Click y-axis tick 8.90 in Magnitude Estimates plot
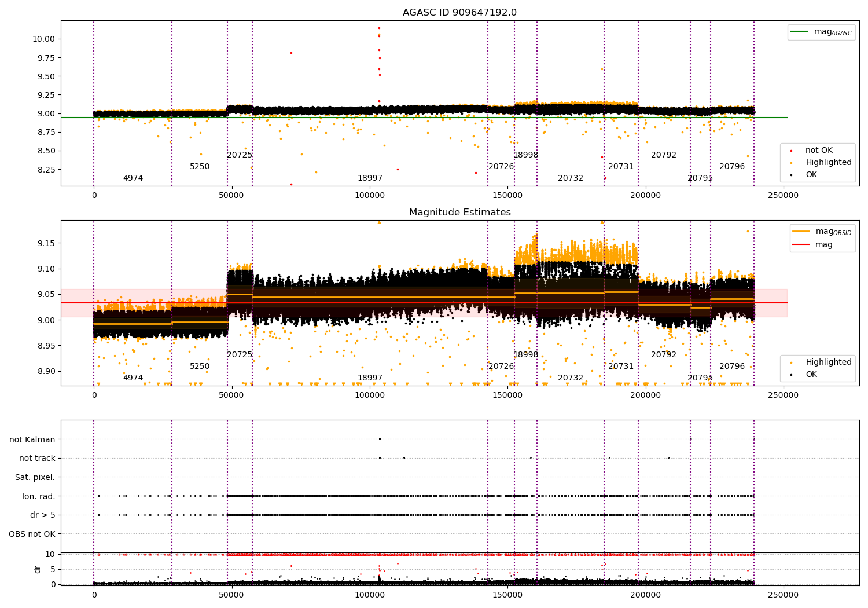 (x=46, y=372)
